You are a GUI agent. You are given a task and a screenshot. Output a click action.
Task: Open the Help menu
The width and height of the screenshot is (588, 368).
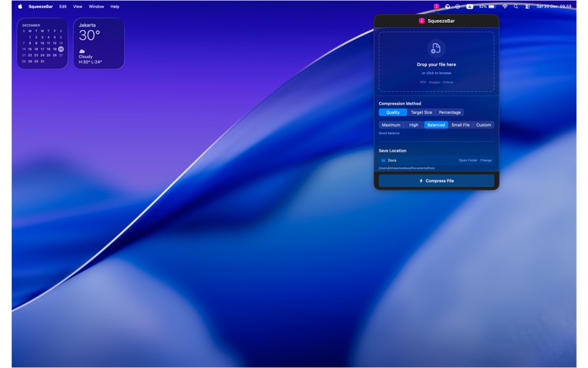click(x=115, y=7)
